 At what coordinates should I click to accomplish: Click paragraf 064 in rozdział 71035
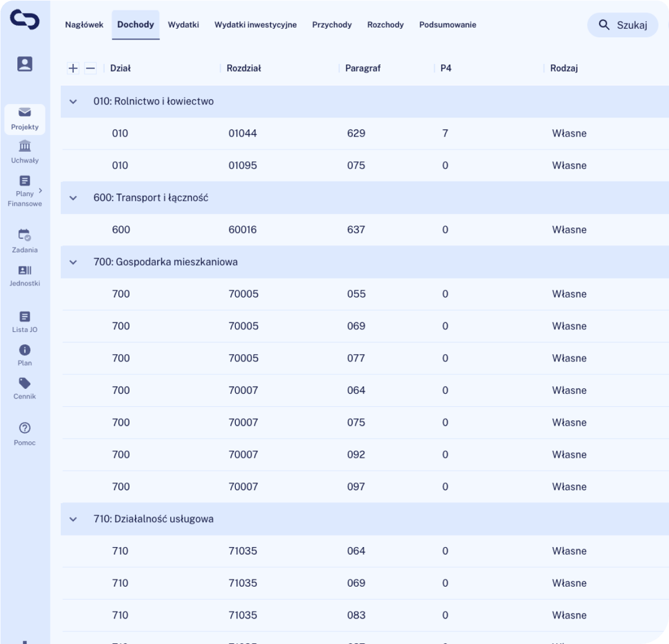[x=356, y=551]
